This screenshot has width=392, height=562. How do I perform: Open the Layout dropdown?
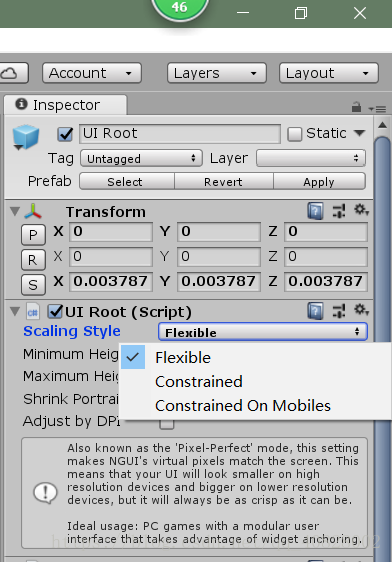329,73
